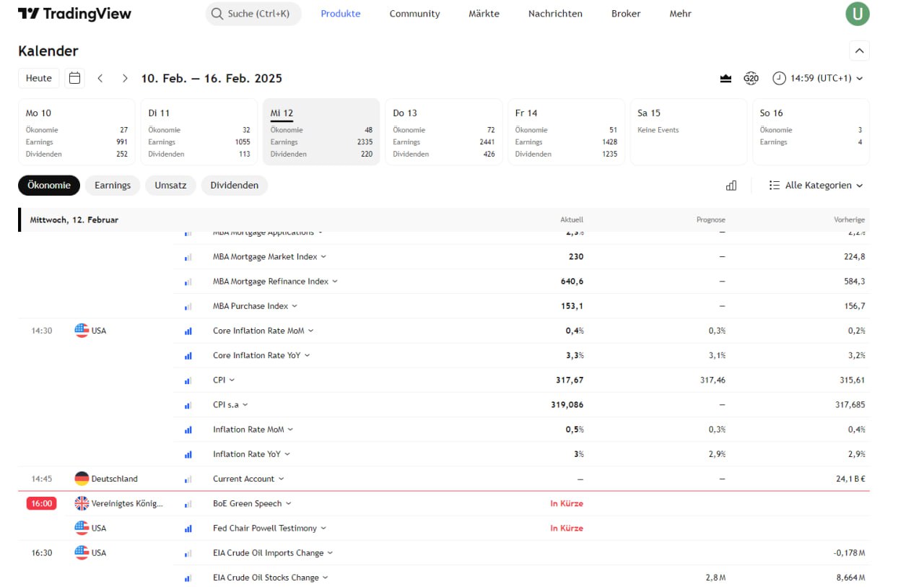Click the Heute button
924x587 pixels.
point(39,78)
